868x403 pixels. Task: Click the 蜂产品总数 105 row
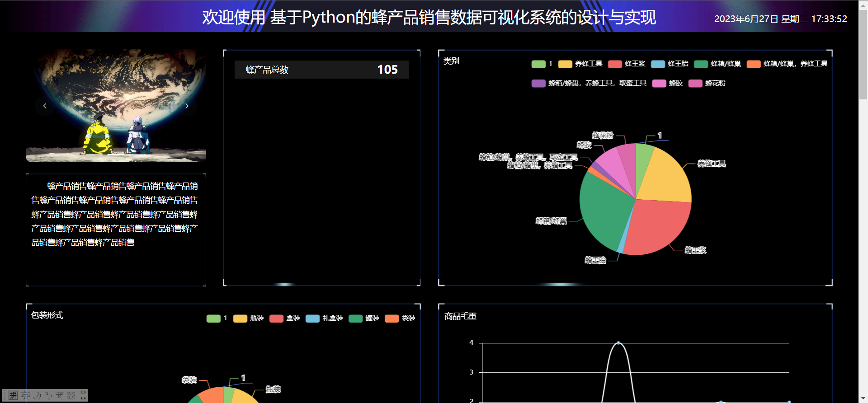click(321, 70)
